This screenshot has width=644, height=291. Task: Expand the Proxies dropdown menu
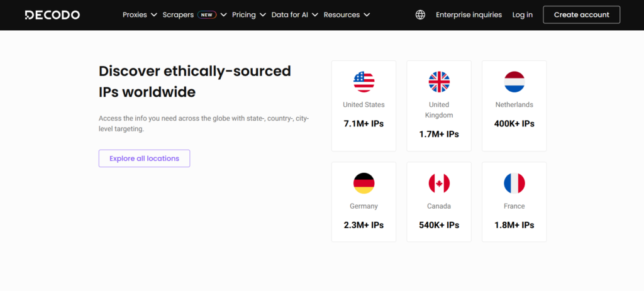point(140,14)
